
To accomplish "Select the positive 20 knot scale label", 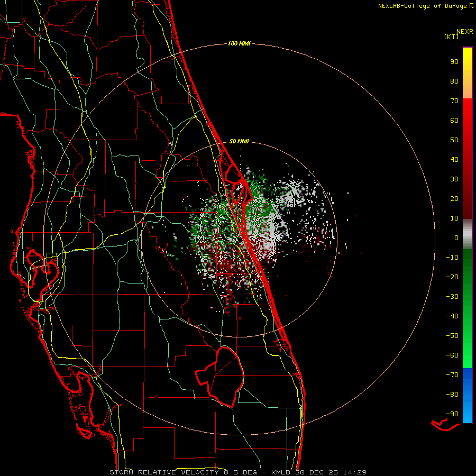I will point(454,199).
